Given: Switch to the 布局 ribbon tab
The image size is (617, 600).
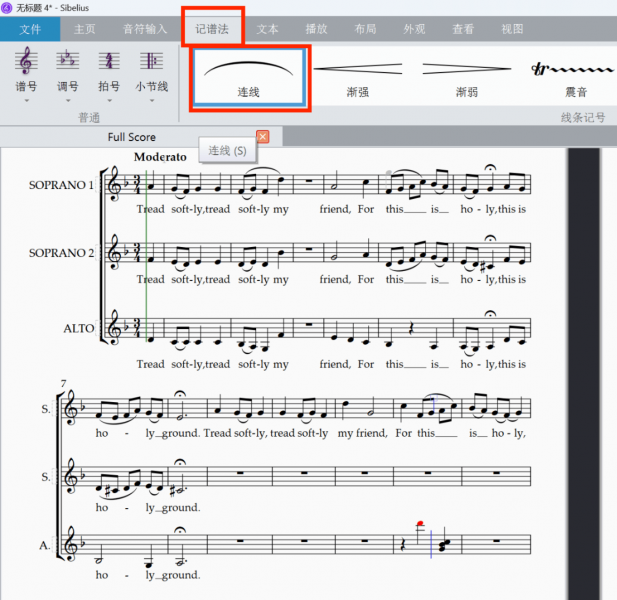Looking at the screenshot, I should 365,29.
